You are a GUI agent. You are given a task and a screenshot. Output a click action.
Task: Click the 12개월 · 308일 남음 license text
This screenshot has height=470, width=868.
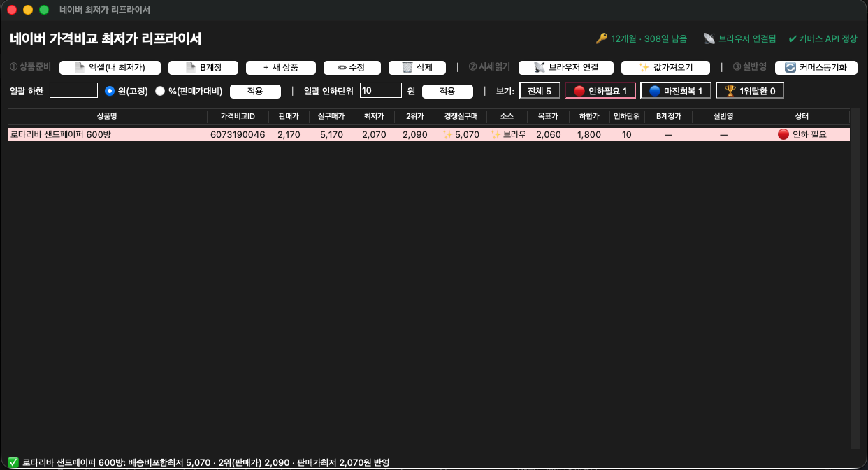point(649,38)
